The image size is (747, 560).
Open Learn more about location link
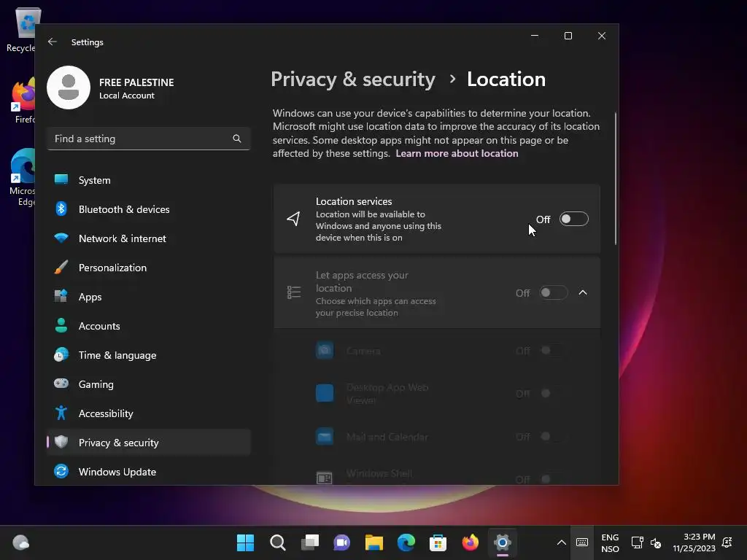[457, 153]
